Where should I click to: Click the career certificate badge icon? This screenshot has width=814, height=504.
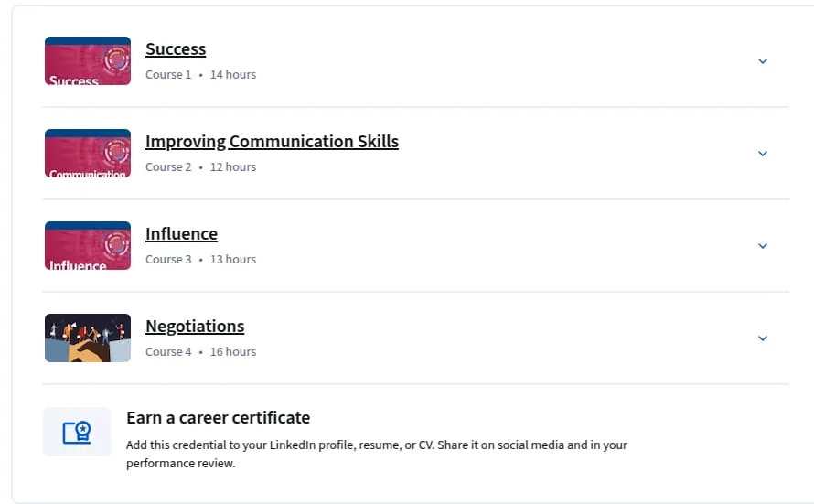[x=77, y=432]
